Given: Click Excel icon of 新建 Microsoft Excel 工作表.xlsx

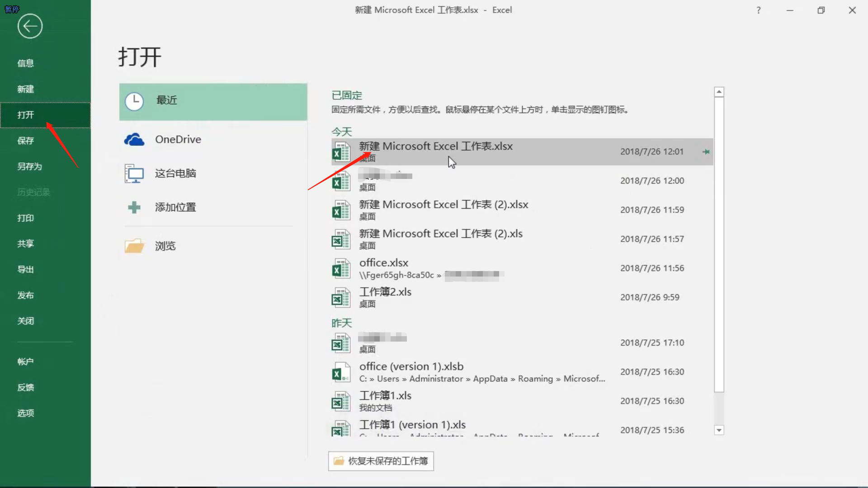Looking at the screenshot, I should tap(341, 152).
